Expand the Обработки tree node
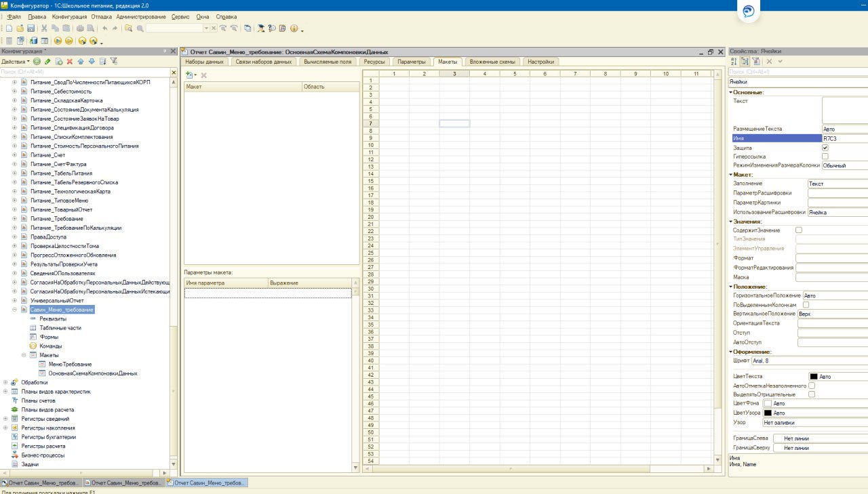The width and height of the screenshot is (868, 494). click(x=5, y=382)
